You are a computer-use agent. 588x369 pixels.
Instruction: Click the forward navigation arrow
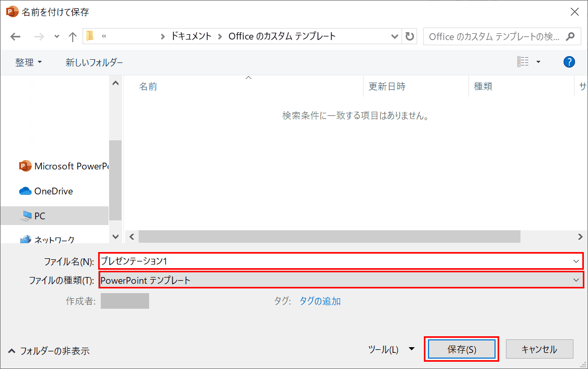tap(39, 36)
